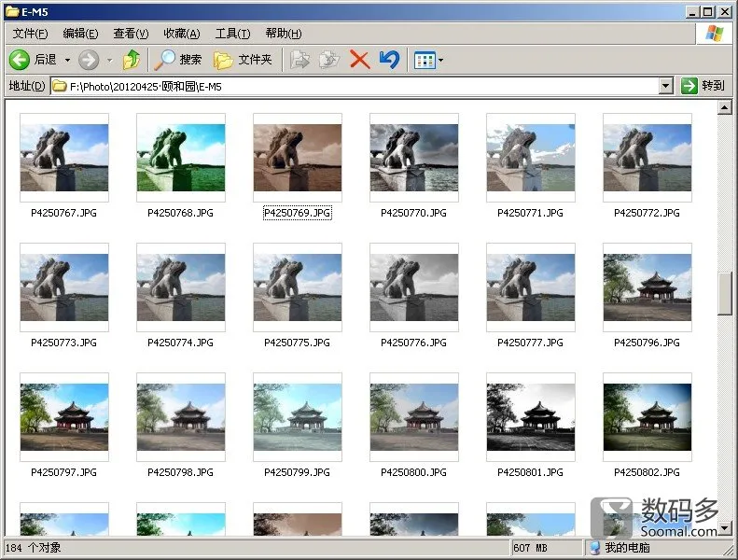Click the 转到 Go button
Screen dimensions: 738x560
click(703, 86)
